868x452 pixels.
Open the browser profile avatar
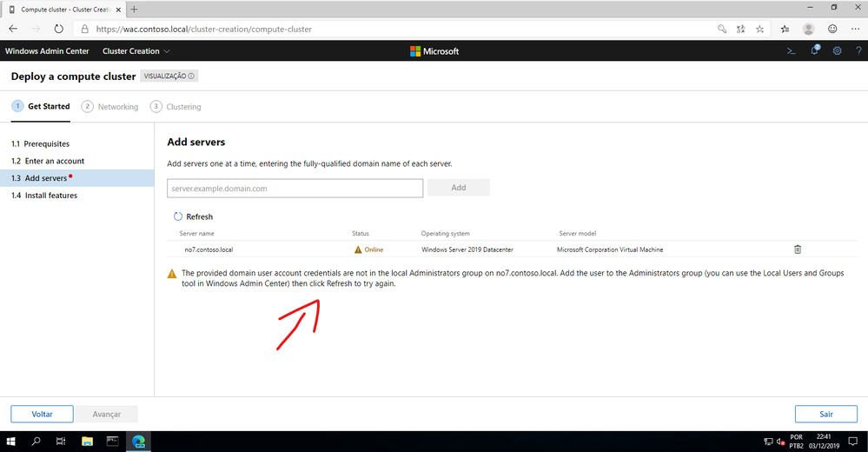[x=808, y=29]
